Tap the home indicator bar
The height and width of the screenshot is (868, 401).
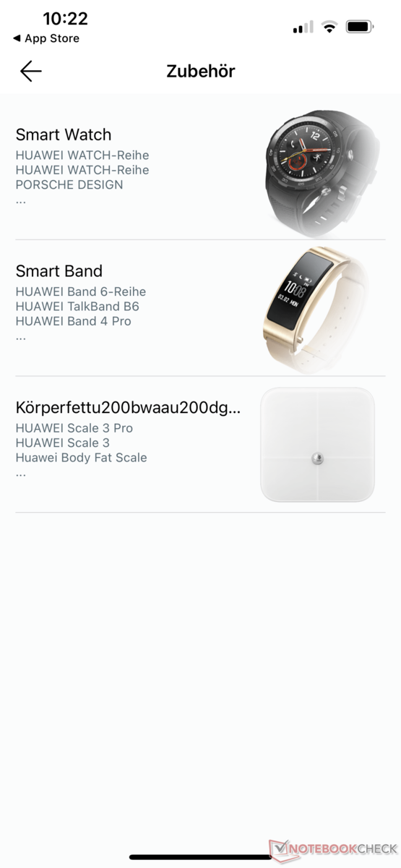pos(200,857)
